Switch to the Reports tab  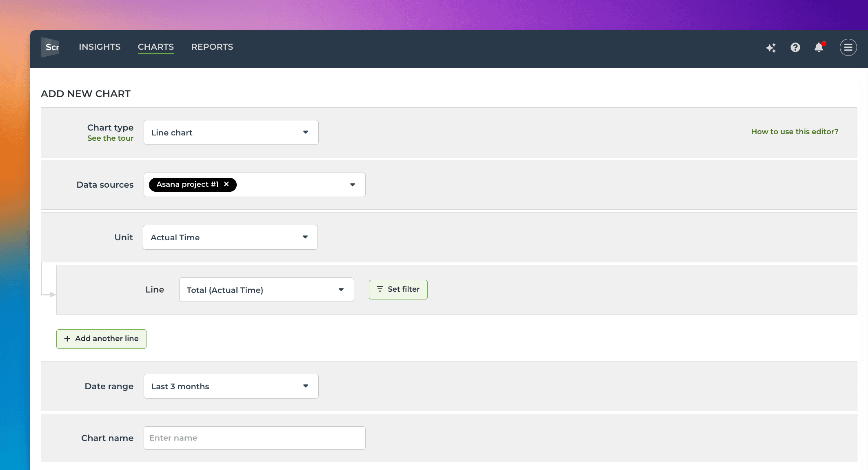[212, 47]
